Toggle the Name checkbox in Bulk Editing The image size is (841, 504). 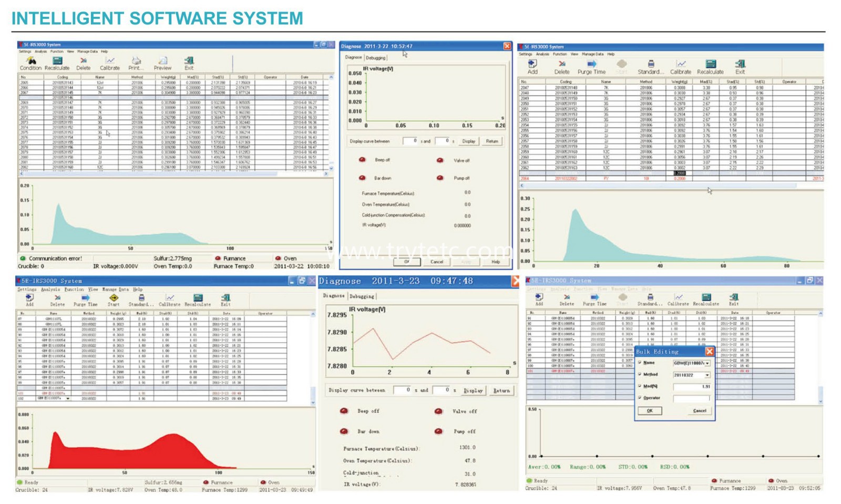pyautogui.click(x=640, y=363)
